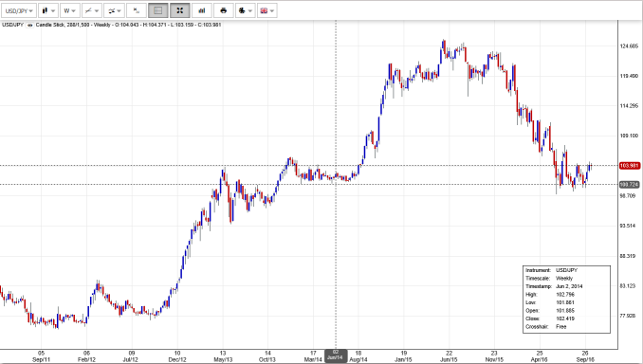Open the settings gear dropdown
This screenshot has width=643, height=364.
[246, 10]
